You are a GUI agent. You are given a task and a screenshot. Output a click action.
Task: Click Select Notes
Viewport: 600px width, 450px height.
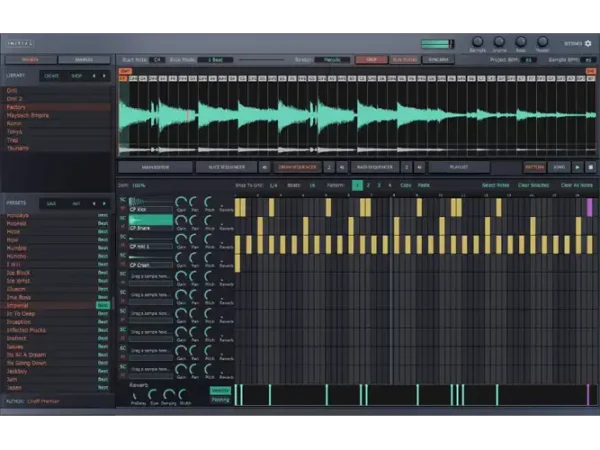pos(495,185)
